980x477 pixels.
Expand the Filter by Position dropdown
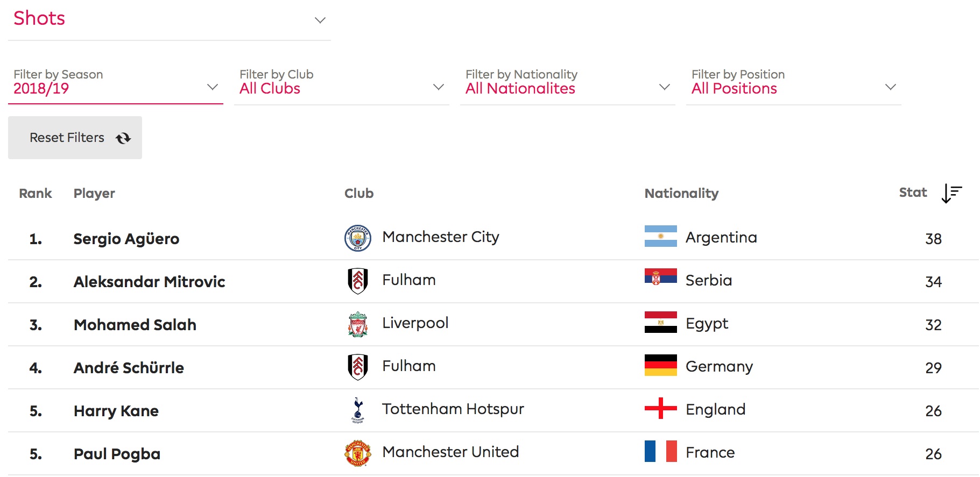point(794,83)
